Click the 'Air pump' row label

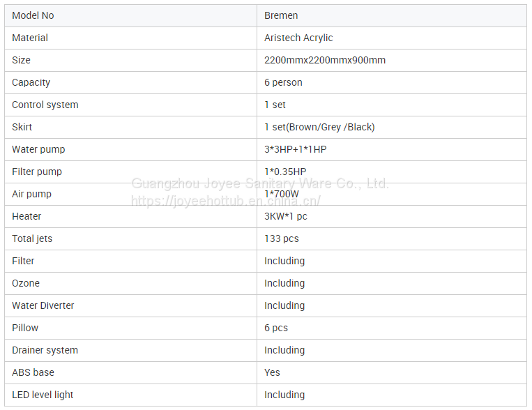point(32,194)
